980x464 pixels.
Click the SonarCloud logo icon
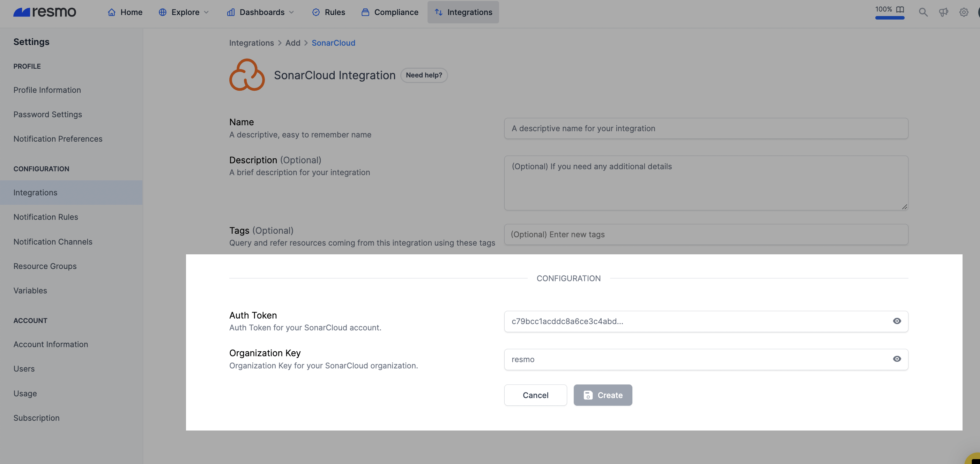coord(247,75)
